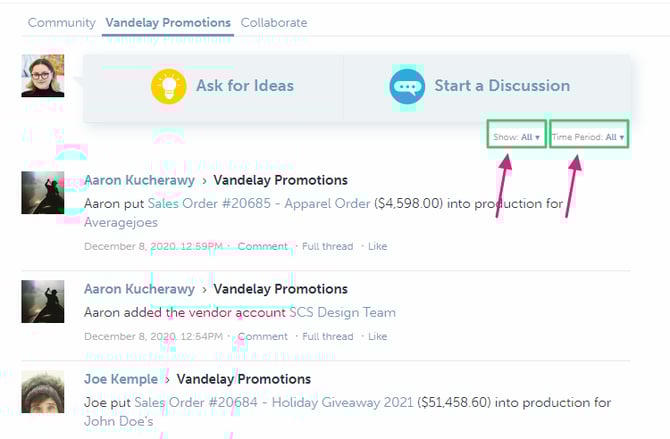This screenshot has height=439, width=670.
Task: View Full thread for the 12:54PM post
Action: (x=328, y=337)
